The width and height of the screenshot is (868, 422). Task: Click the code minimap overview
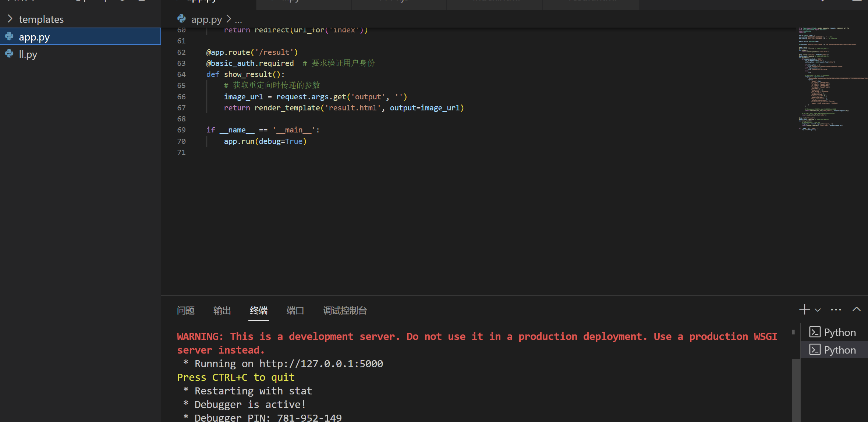point(833,79)
